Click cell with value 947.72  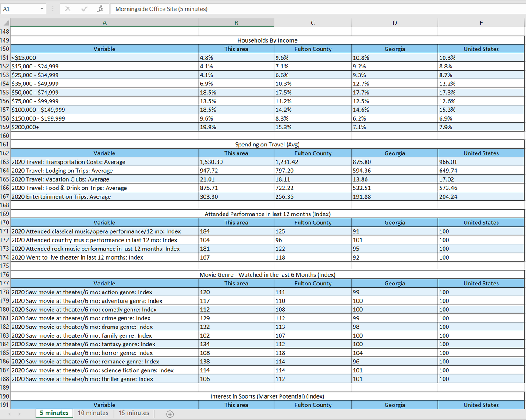tap(236, 171)
